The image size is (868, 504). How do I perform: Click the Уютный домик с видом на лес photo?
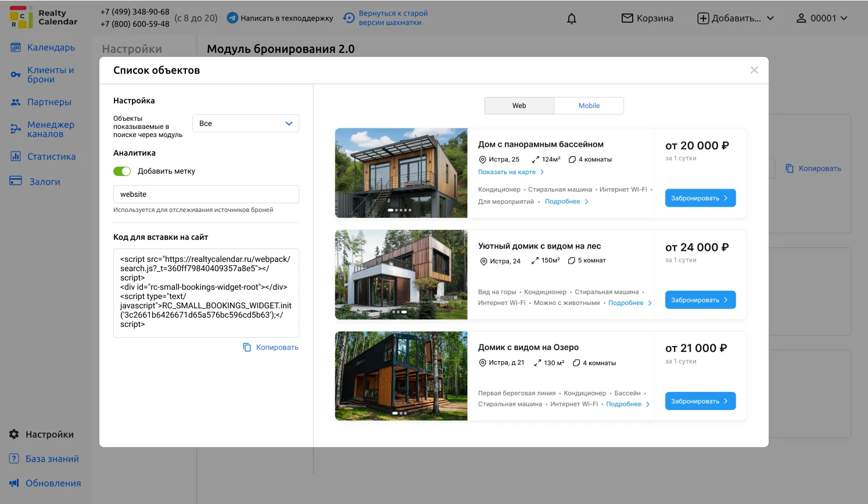coord(401,275)
